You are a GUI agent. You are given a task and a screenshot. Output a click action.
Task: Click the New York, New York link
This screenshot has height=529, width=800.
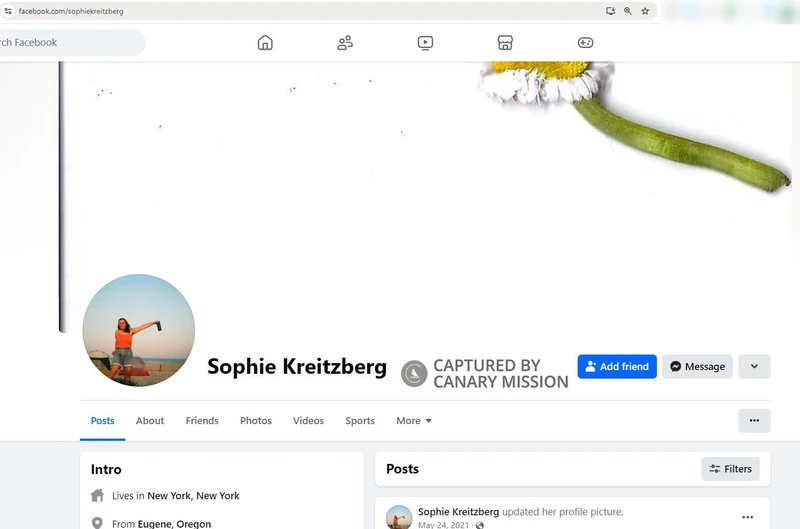(x=193, y=495)
